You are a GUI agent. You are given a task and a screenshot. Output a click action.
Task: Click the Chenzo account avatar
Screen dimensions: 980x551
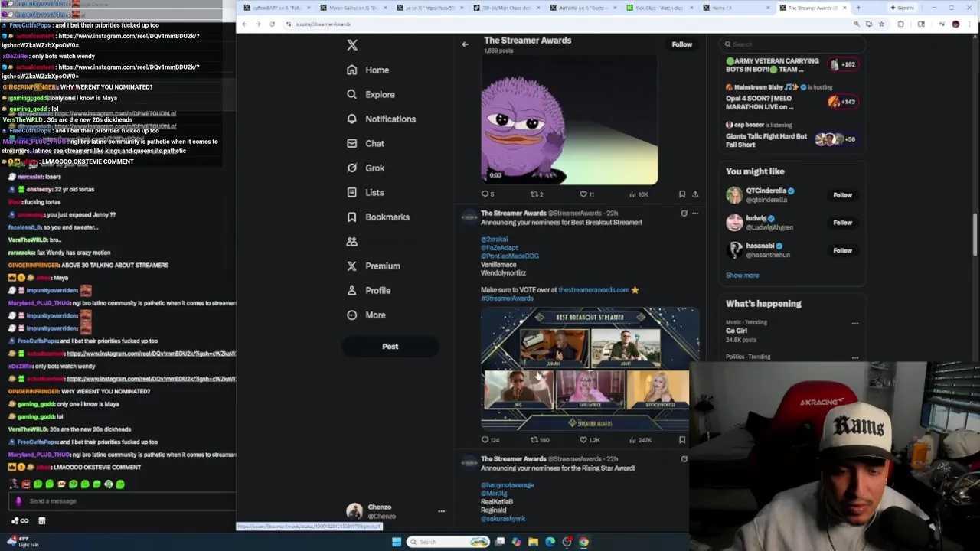pyautogui.click(x=354, y=511)
